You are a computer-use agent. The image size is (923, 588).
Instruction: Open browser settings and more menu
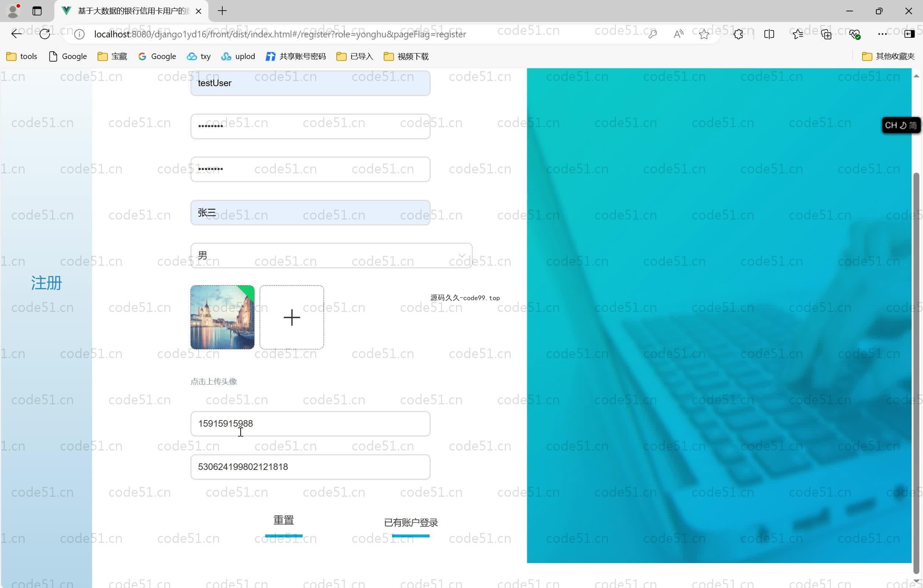click(x=882, y=34)
